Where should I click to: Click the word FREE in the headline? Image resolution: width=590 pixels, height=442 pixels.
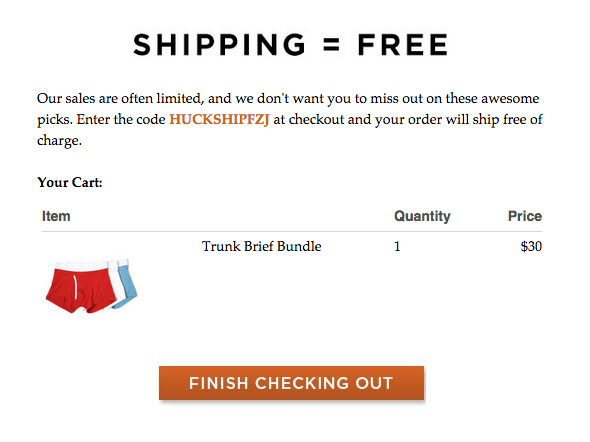[403, 45]
